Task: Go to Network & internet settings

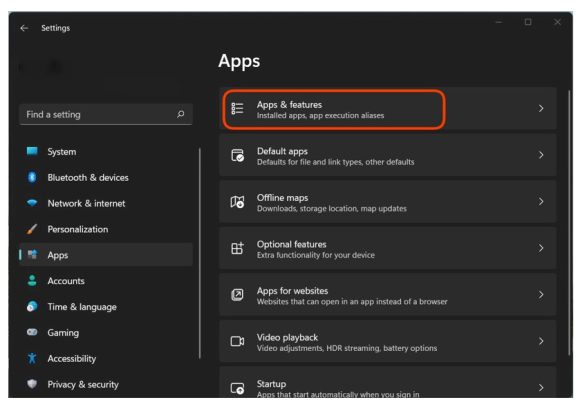Action: click(106, 203)
